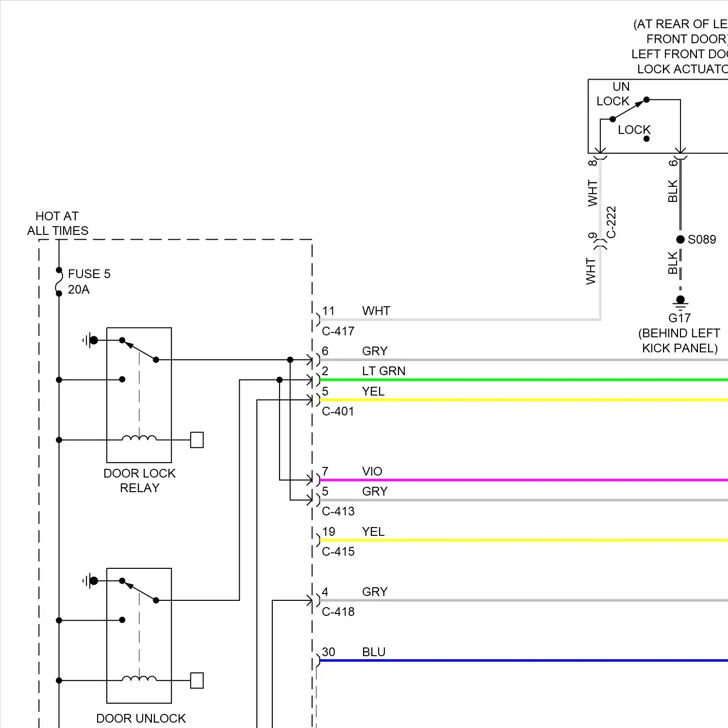The height and width of the screenshot is (728, 728).
Task: Click pin number 2 at LT GRN wire
Action: 325,371
